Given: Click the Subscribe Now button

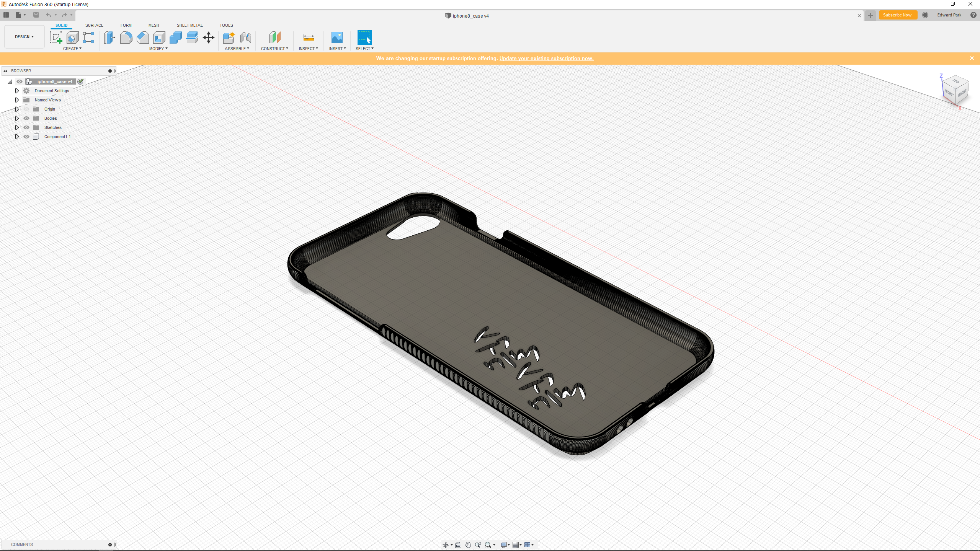Looking at the screenshot, I should tap(897, 15).
